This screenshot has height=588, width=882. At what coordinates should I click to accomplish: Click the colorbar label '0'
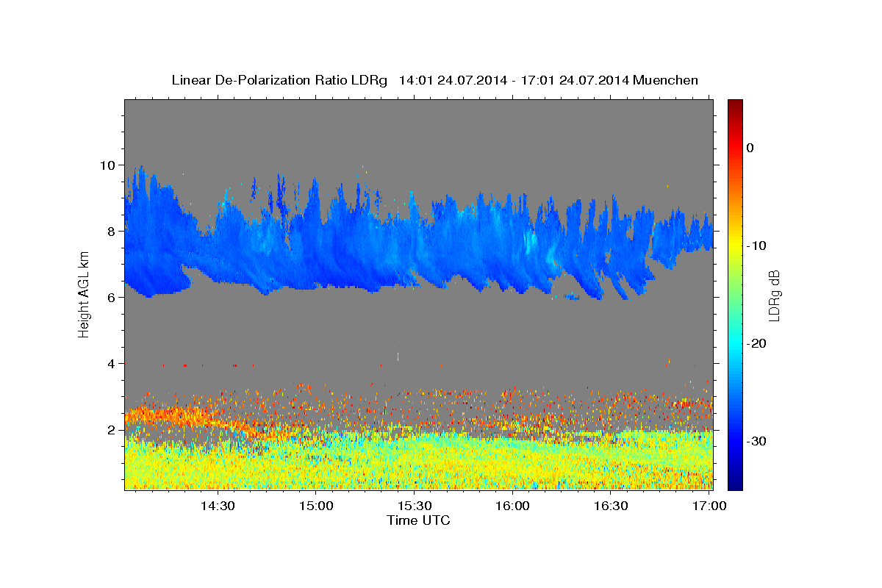(750, 148)
